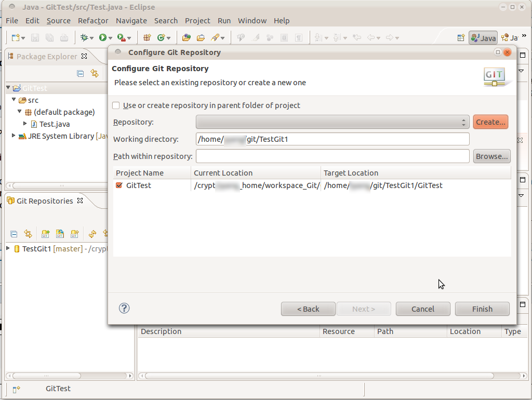Open the Run configurations dropdown arrow
Screen dimensions: 532x400
click(x=110, y=38)
